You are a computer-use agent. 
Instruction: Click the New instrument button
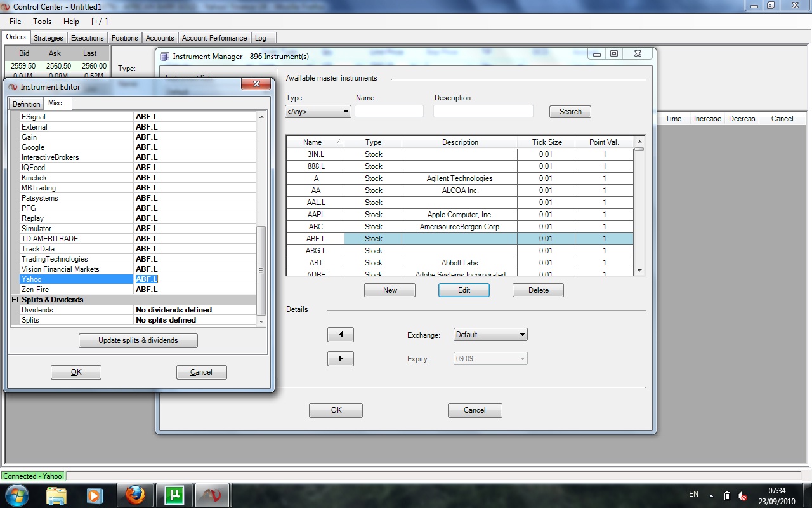point(390,290)
